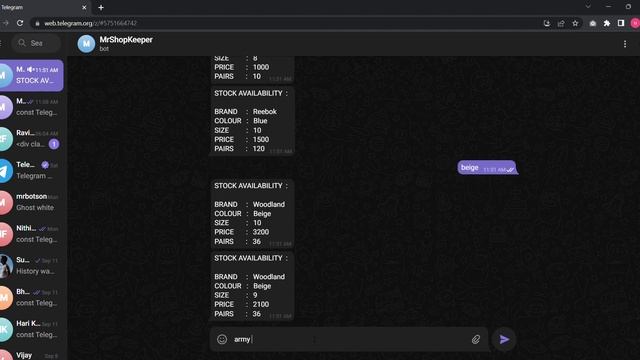Click the Reebok Blue stock message
Image resolution: width=640 pixels, height=360 pixels.
pyautogui.click(x=252, y=121)
